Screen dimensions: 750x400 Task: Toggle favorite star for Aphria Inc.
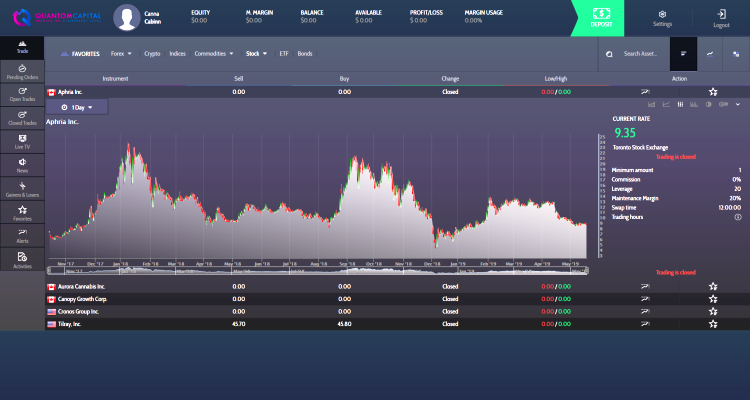713,92
